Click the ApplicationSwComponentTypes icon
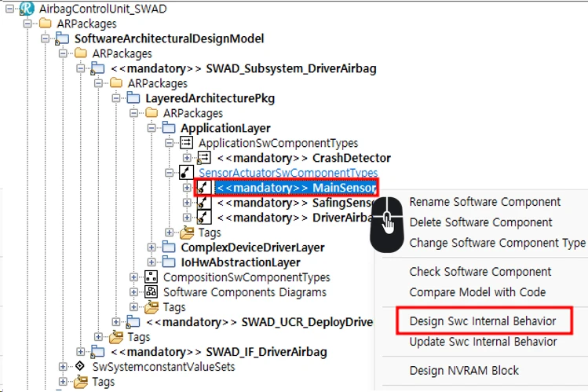The width and height of the screenshot is (588, 392). (186, 143)
